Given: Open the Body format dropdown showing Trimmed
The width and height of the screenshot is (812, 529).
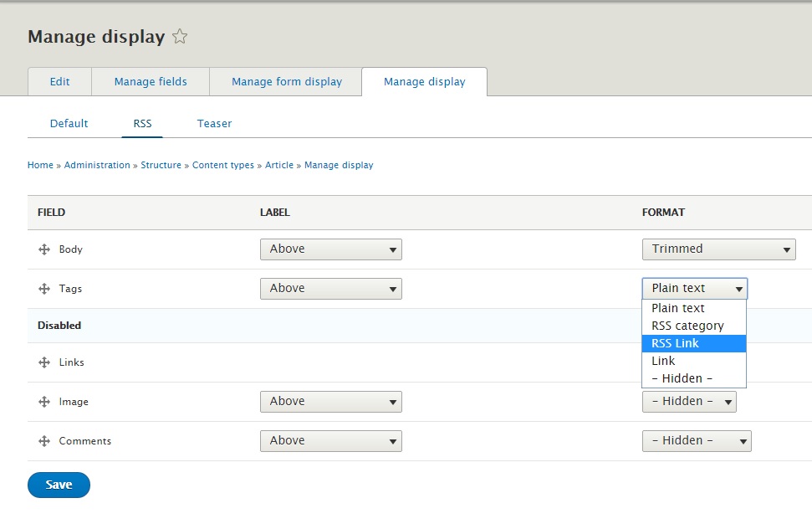Looking at the screenshot, I should pos(718,249).
